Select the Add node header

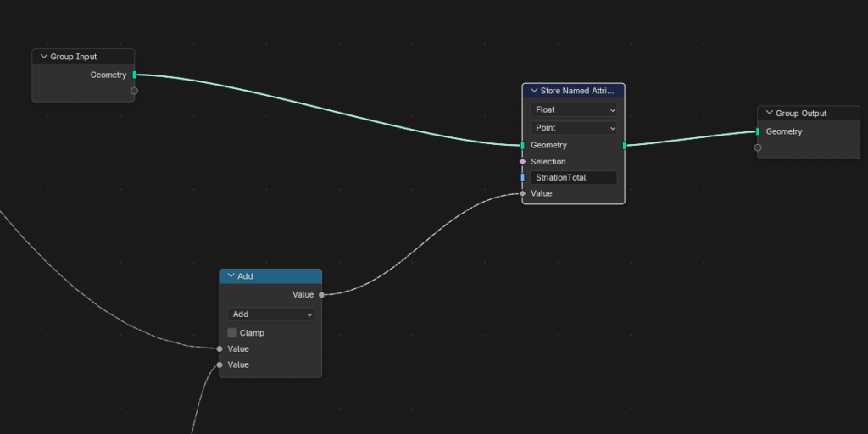tap(270, 275)
